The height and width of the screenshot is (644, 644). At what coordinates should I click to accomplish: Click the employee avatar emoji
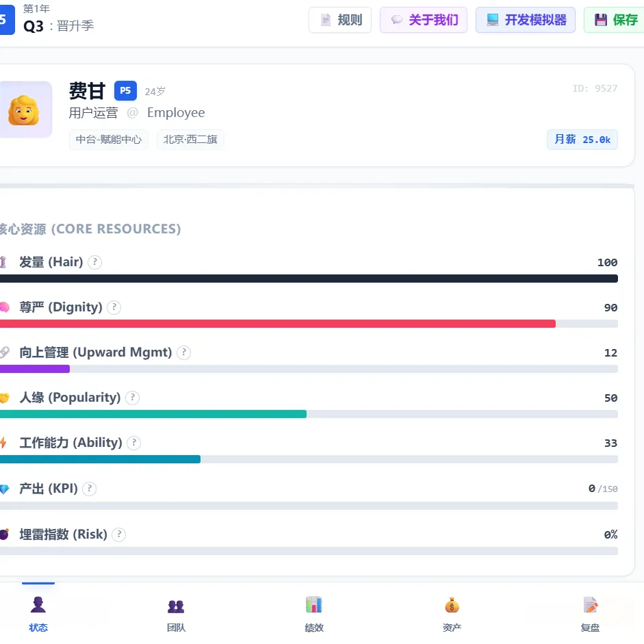point(23,110)
